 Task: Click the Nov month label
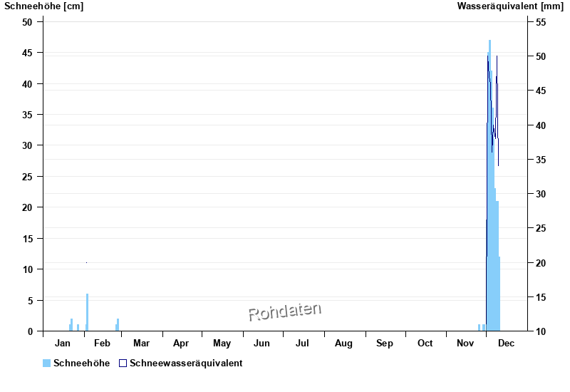click(465, 344)
